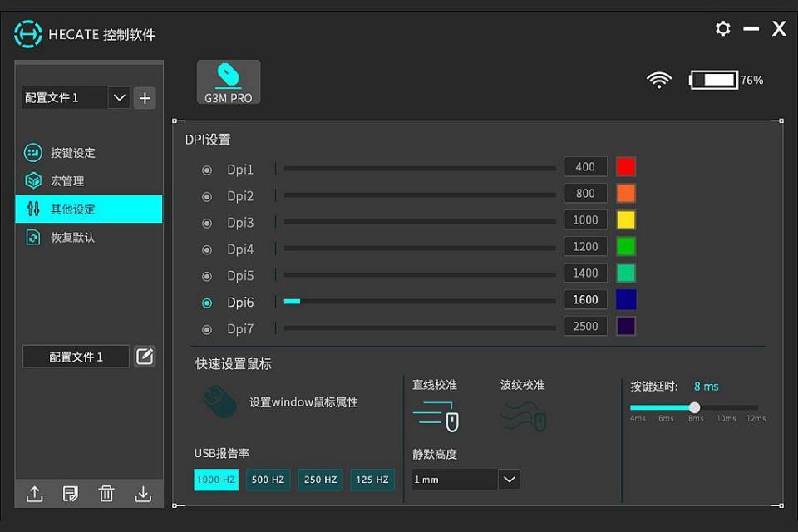The image size is (798, 532).
Task: Open the blue Dpi6 color swatch
Action: click(626, 300)
